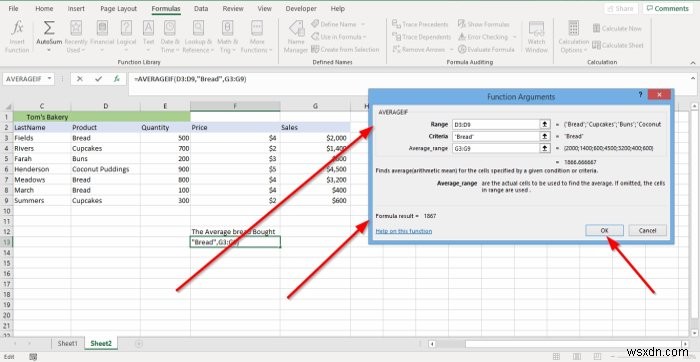
Task: Open Help on this function link
Action: coord(404,231)
